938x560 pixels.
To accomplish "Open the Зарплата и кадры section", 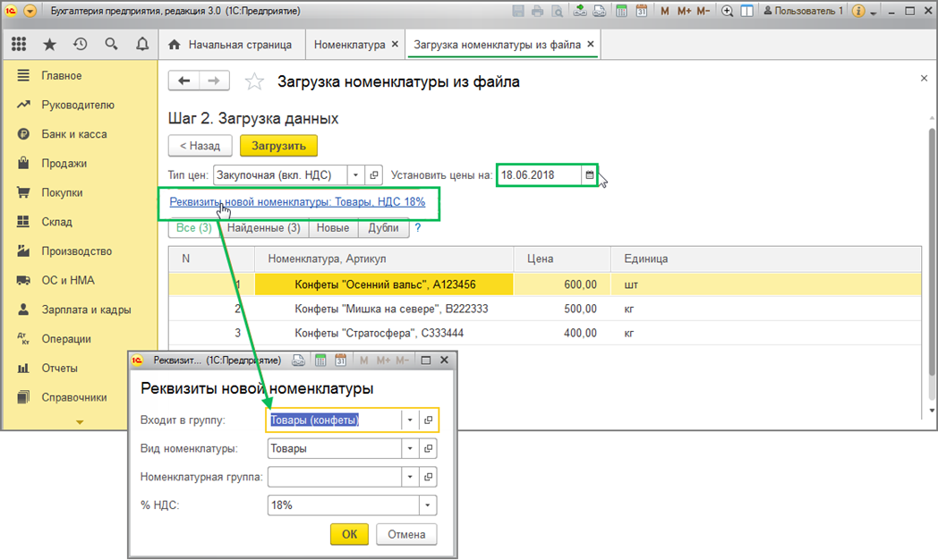I will (81, 310).
